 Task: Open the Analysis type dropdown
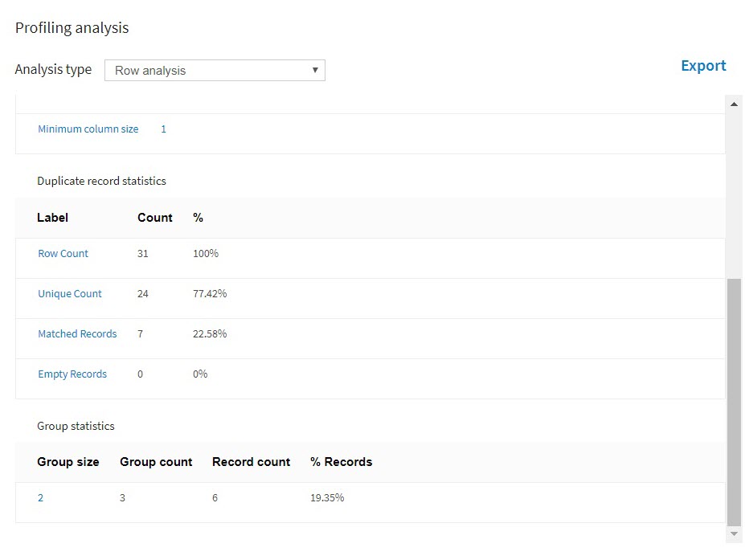pyautogui.click(x=215, y=71)
